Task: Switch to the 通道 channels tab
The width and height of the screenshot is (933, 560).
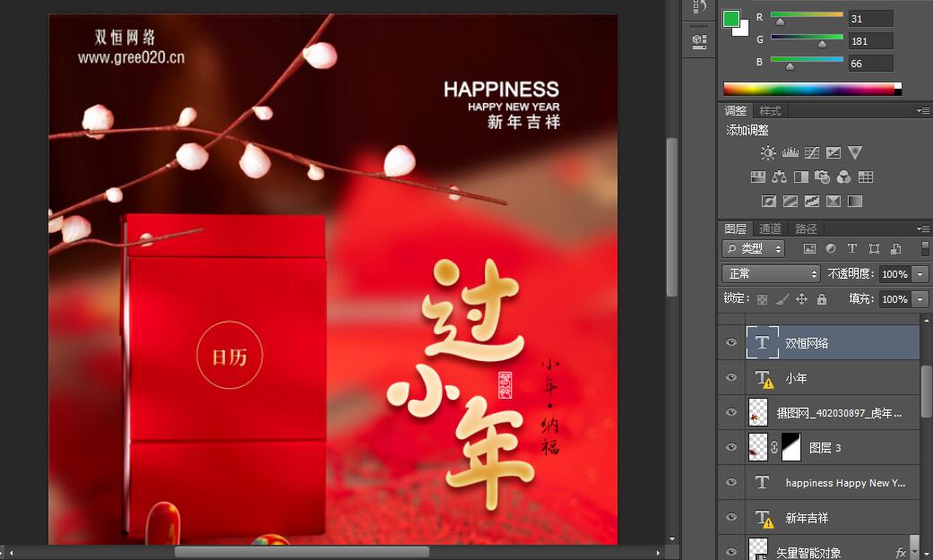Action: (x=770, y=228)
